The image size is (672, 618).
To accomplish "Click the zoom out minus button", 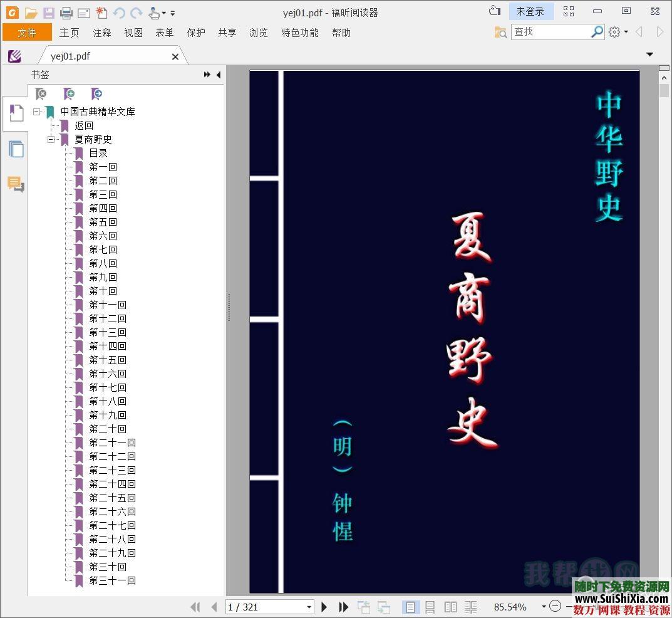I will [x=555, y=606].
